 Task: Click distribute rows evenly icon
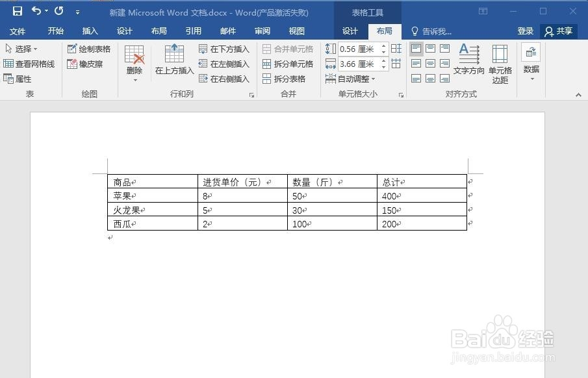click(396, 48)
